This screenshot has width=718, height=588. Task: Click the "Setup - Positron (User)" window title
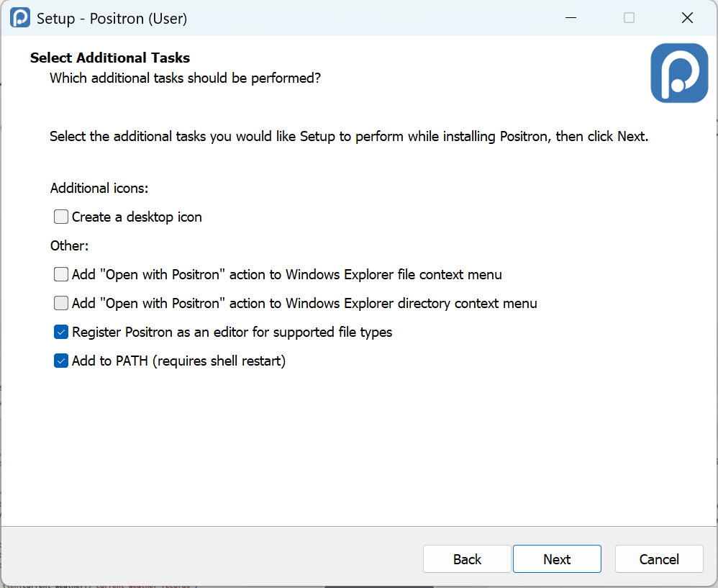pyautogui.click(x=112, y=18)
